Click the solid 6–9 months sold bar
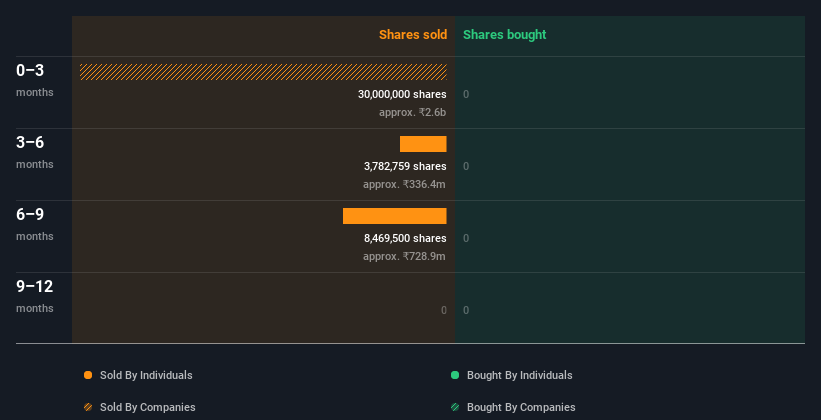Screen dimensions: 821x420 (395, 216)
